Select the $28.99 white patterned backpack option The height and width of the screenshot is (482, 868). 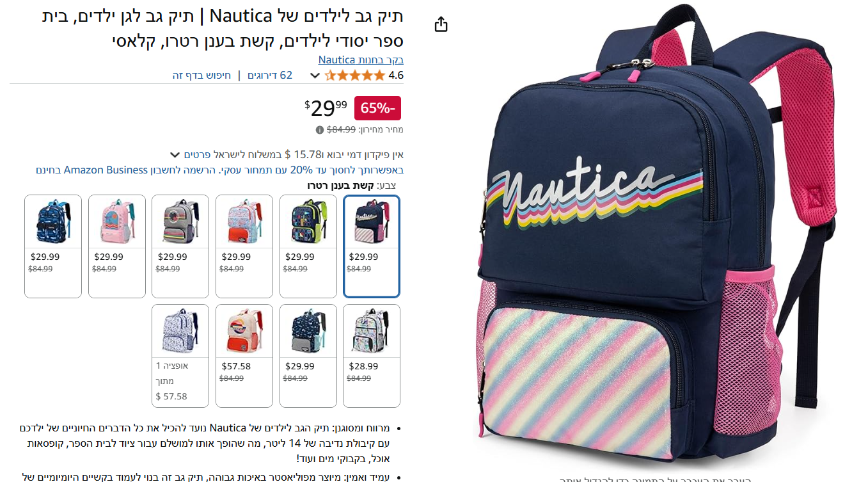pyautogui.click(x=372, y=356)
